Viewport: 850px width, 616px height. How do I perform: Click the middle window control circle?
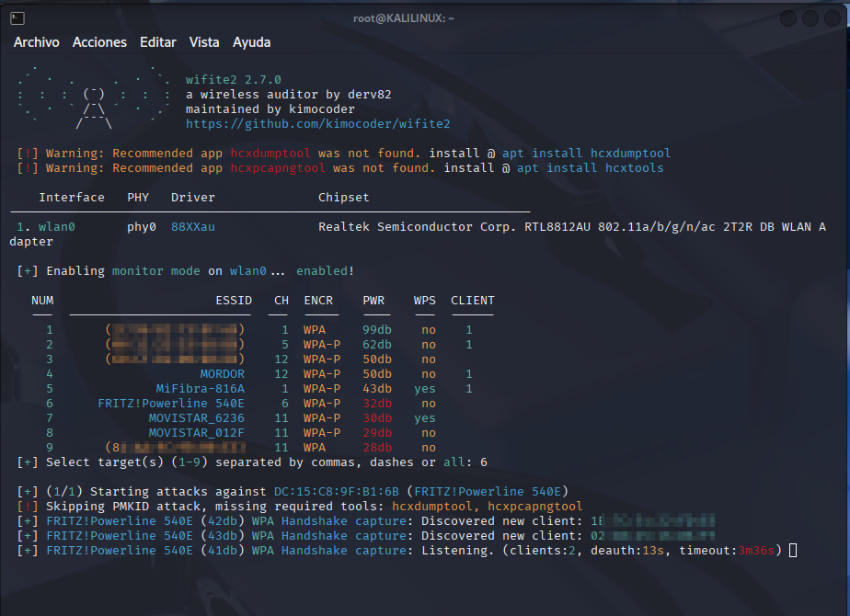809,17
